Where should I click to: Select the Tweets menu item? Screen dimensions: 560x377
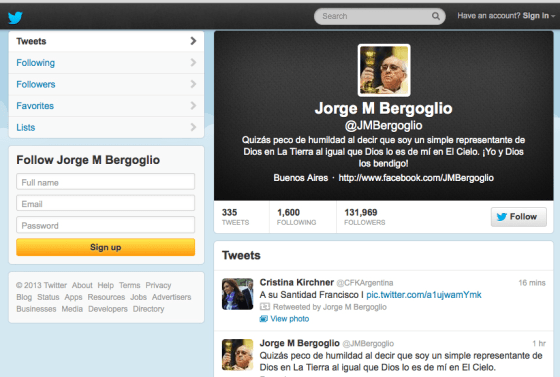point(106,41)
